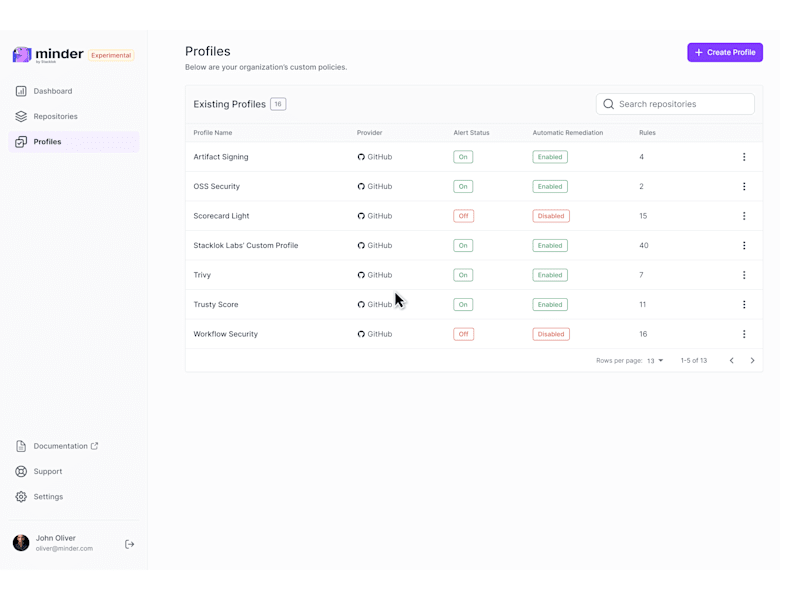Viewport: 800px width, 600px height.
Task: Click the external link icon beside Documentation
Action: click(94, 446)
